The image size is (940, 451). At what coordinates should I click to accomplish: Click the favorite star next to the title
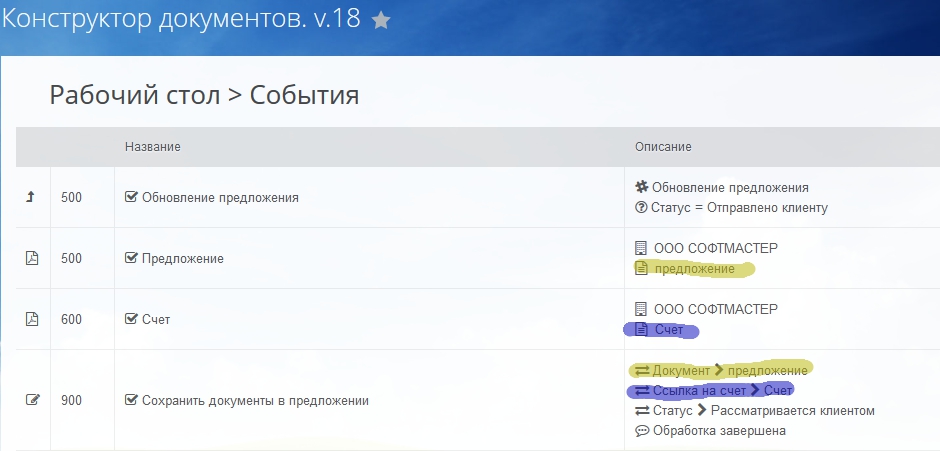[381, 21]
